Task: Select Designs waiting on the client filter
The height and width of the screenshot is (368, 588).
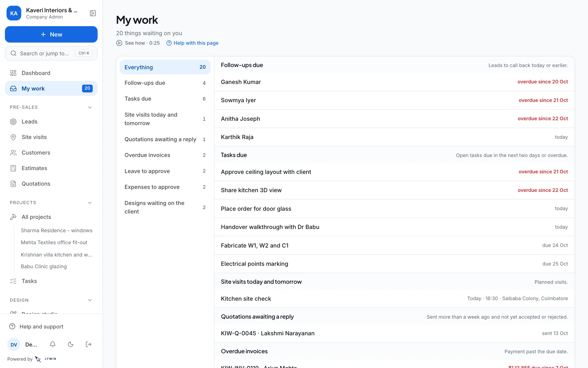Action: click(x=165, y=207)
